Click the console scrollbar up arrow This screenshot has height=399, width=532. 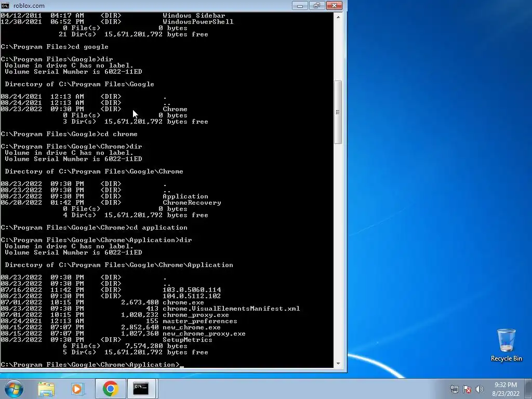click(338, 17)
